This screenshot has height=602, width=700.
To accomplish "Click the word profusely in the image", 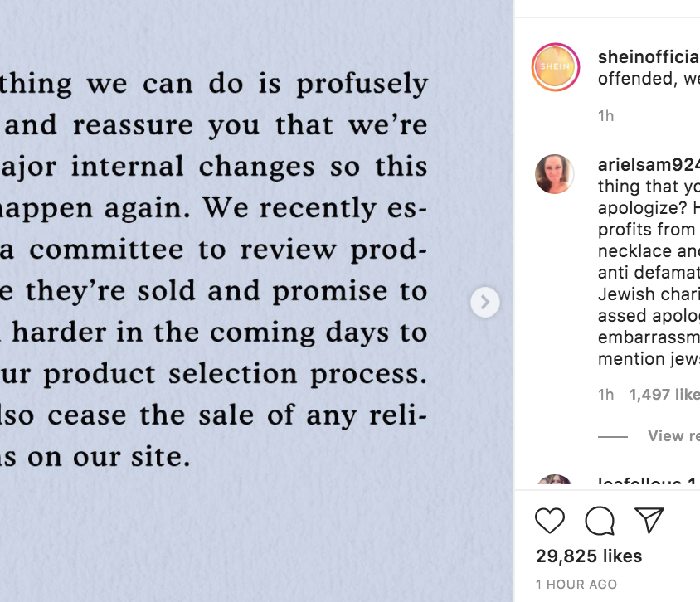I will click(x=362, y=84).
